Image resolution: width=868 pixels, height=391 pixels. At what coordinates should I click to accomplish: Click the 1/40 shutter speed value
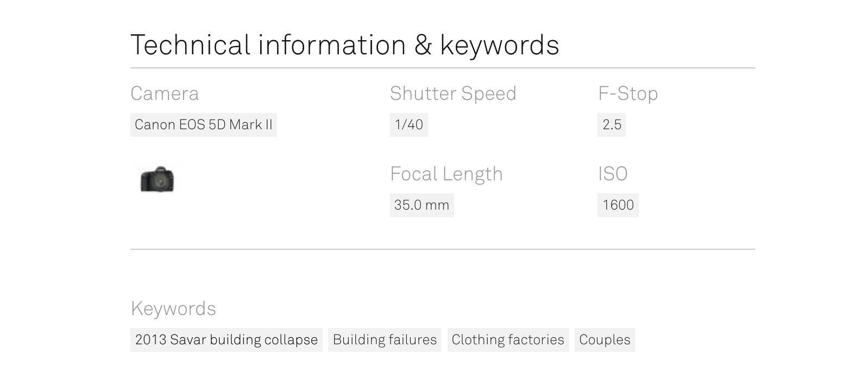pos(408,125)
